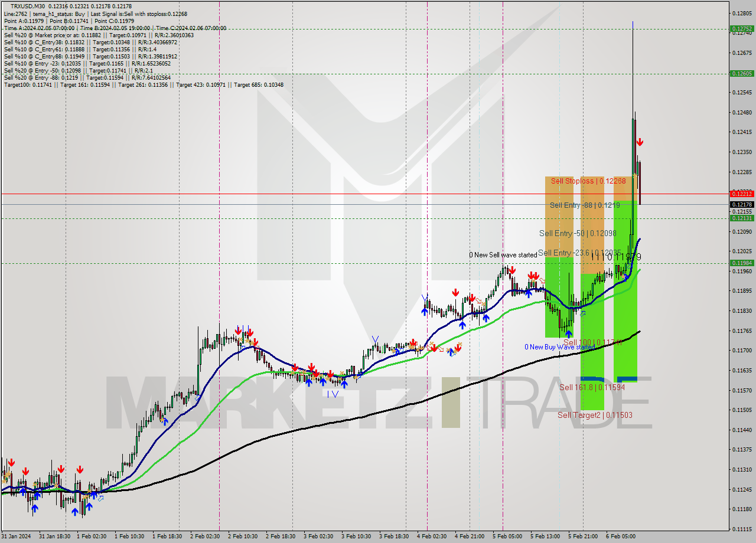Click the 'Sell %20 @ Entry -50' line
756x543 pixels.
[79, 70]
